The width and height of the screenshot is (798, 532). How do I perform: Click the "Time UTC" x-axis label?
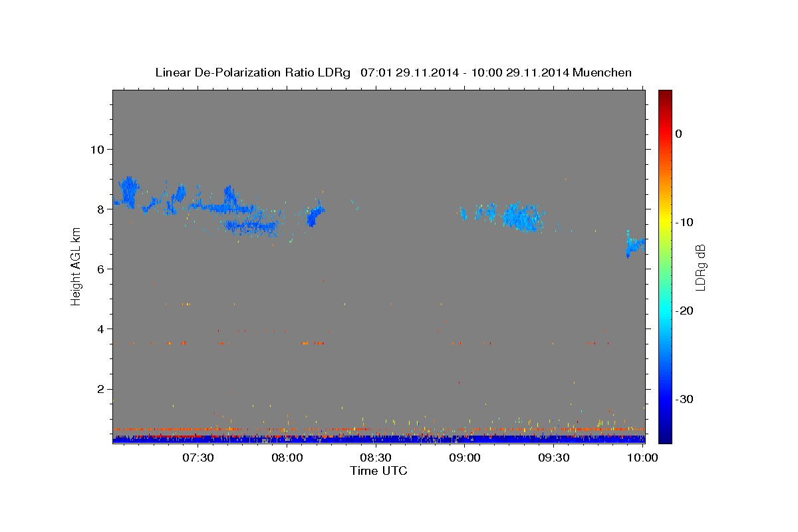point(378,471)
